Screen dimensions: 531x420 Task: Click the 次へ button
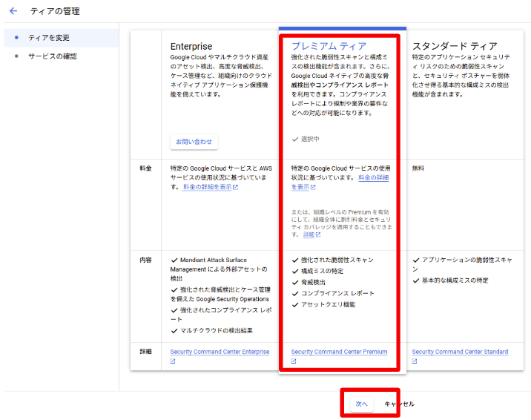tap(361, 404)
